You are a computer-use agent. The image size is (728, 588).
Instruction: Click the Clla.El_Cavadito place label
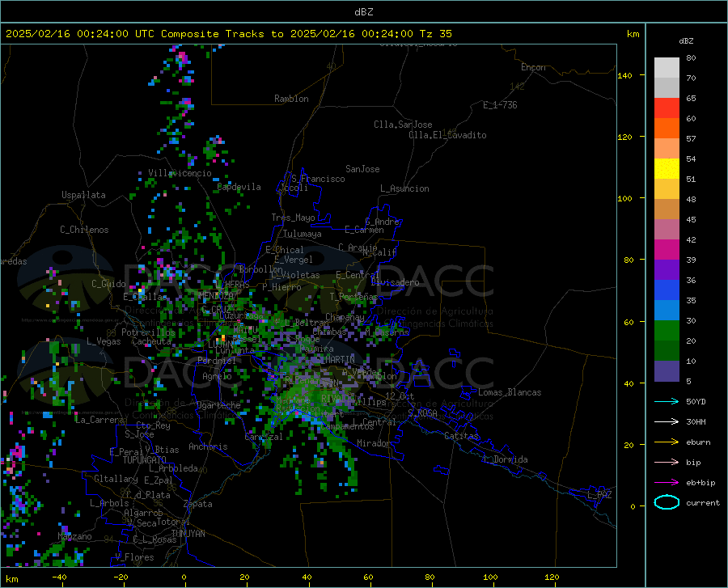coord(447,135)
